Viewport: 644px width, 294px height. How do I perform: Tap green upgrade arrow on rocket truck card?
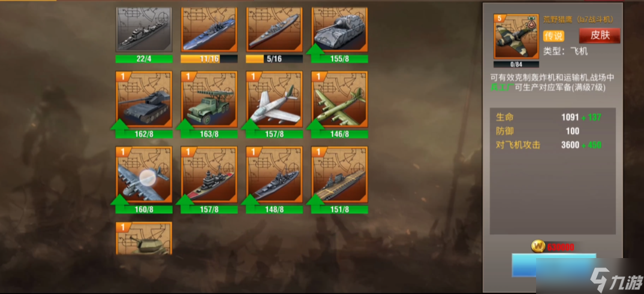click(185, 124)
